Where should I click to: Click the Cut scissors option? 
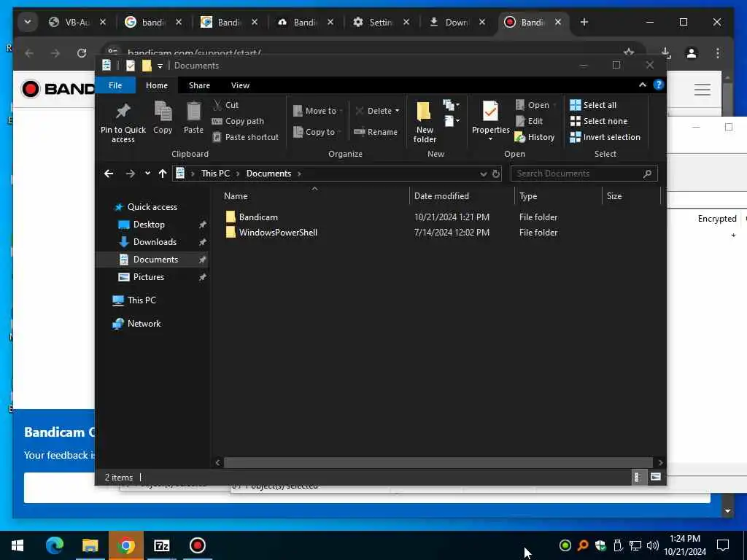click(x=226, y=105)
